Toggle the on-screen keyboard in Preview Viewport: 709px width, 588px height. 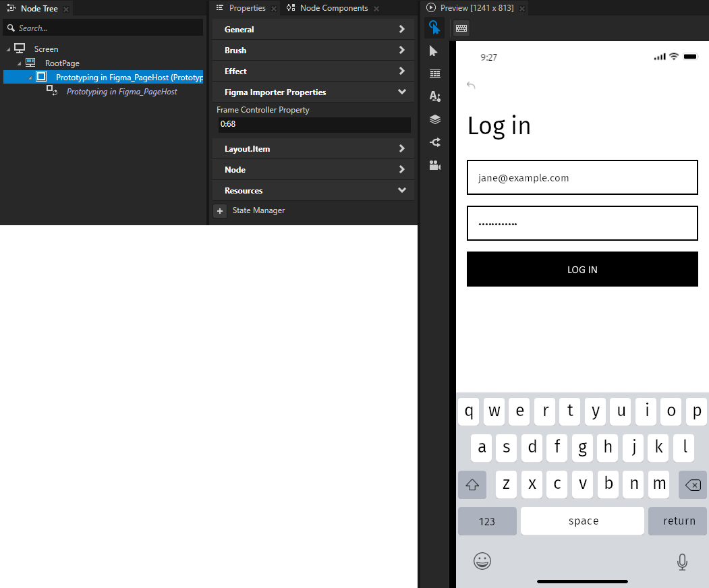point(461,28)
